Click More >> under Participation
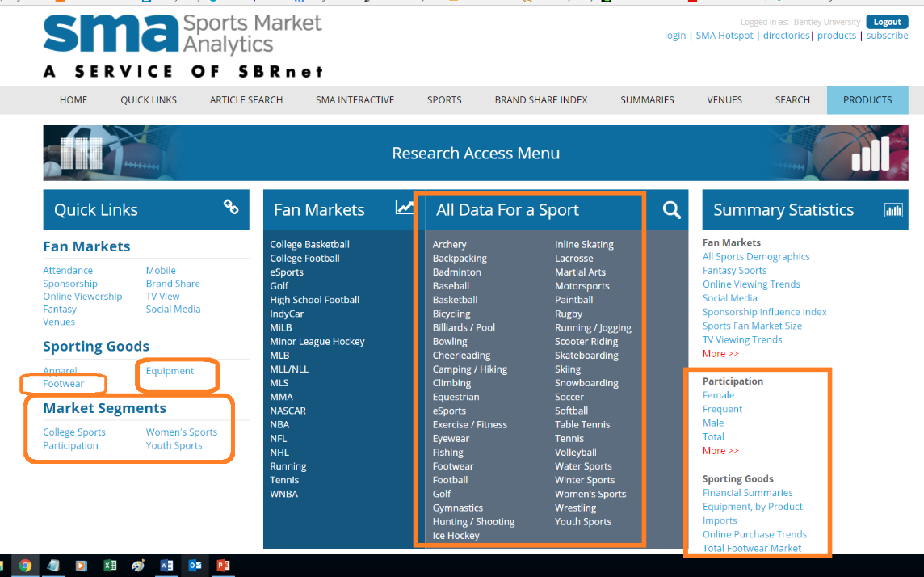Image resolution: width=924 pixels, height=577 pixels. pyautogui.click(x=720, y=451)
